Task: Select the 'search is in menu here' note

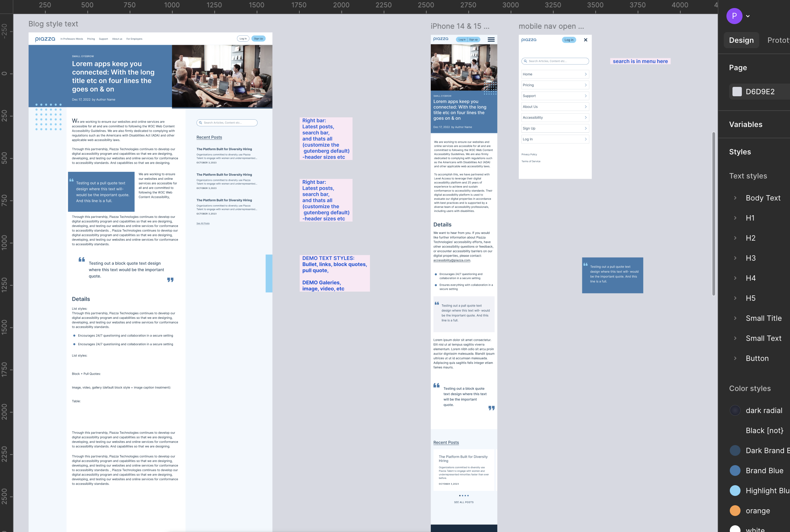Action: (640, 61)
